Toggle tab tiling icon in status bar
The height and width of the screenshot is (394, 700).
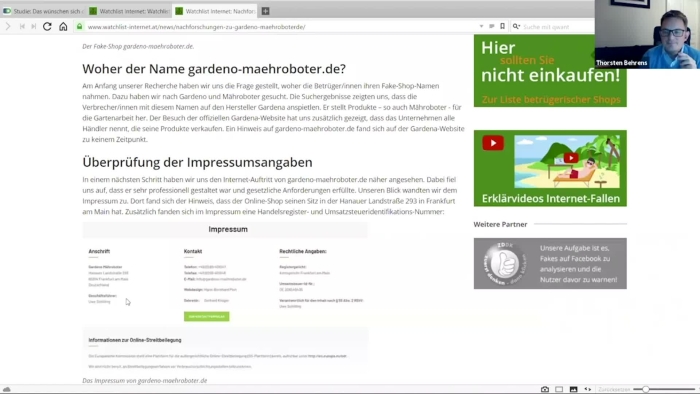tap(559, 389)
